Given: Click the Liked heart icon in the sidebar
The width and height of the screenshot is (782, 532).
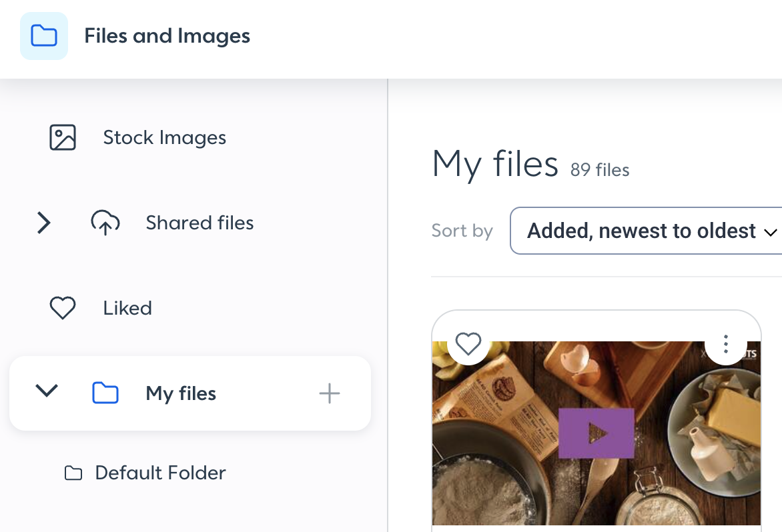Looking at the screenshot, I should [62, 308].
